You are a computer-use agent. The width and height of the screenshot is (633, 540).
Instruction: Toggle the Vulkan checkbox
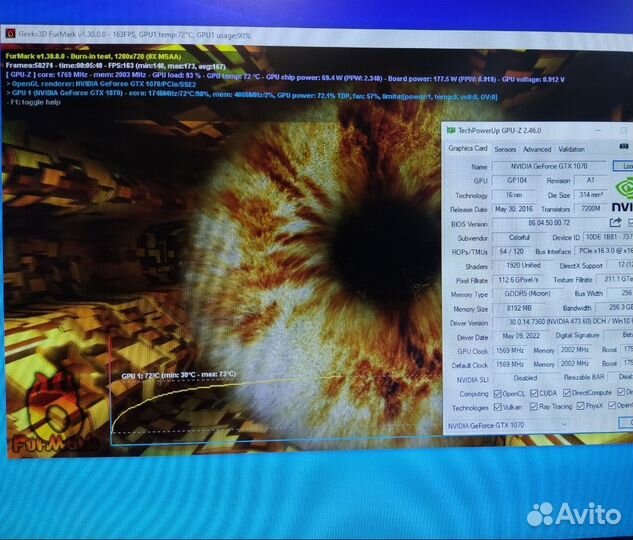[x=498, y=407]
